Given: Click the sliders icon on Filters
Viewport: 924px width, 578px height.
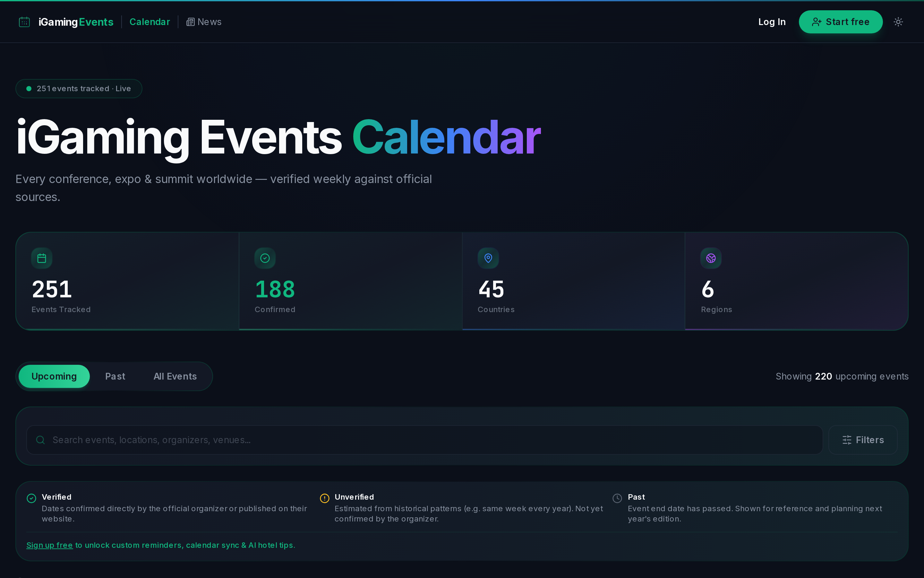Looking at the screenshot, I should 846,440.
